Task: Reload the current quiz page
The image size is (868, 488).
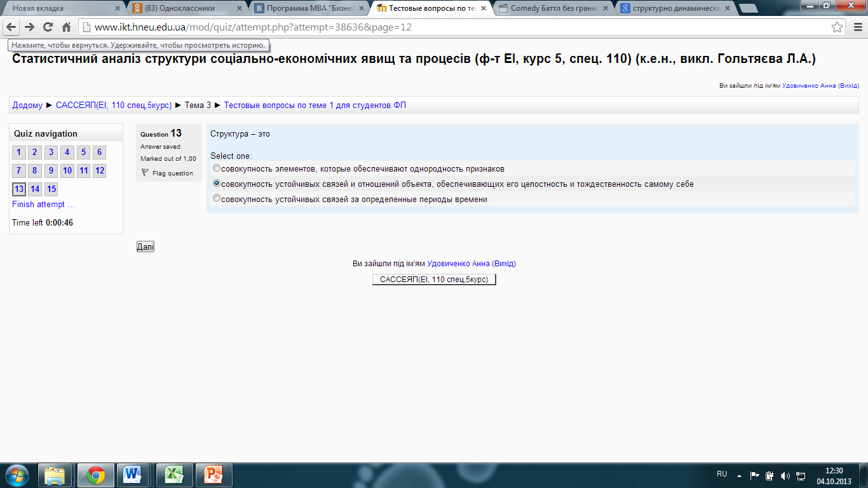Action: pos(48,27)
